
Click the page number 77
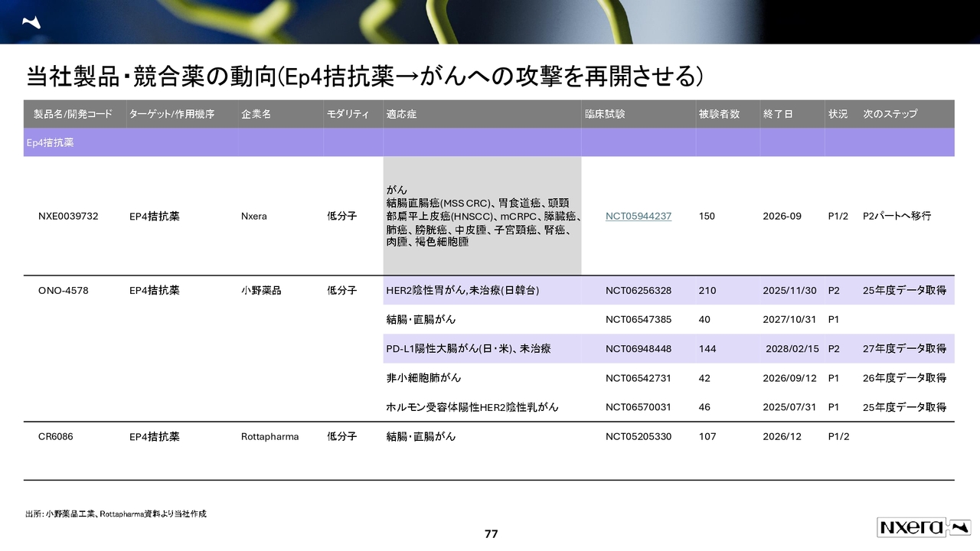(x=491, y=533)
